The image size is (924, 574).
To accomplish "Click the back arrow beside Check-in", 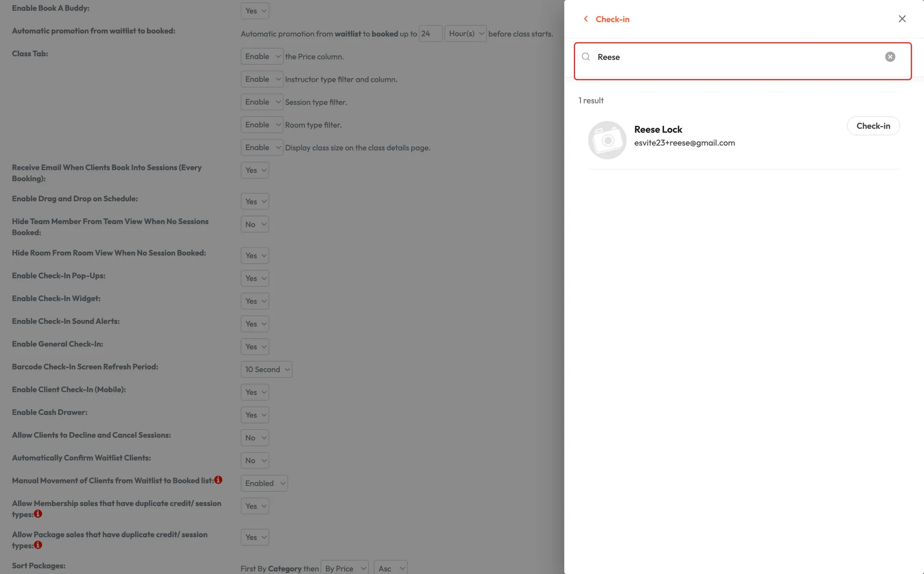I will tap(586, 19).
